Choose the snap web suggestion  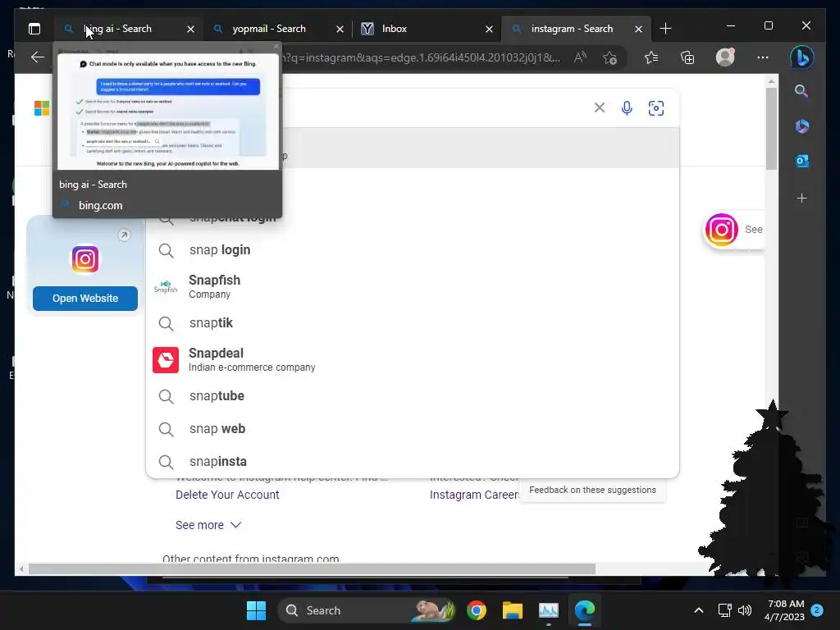(x=413, y=429)
